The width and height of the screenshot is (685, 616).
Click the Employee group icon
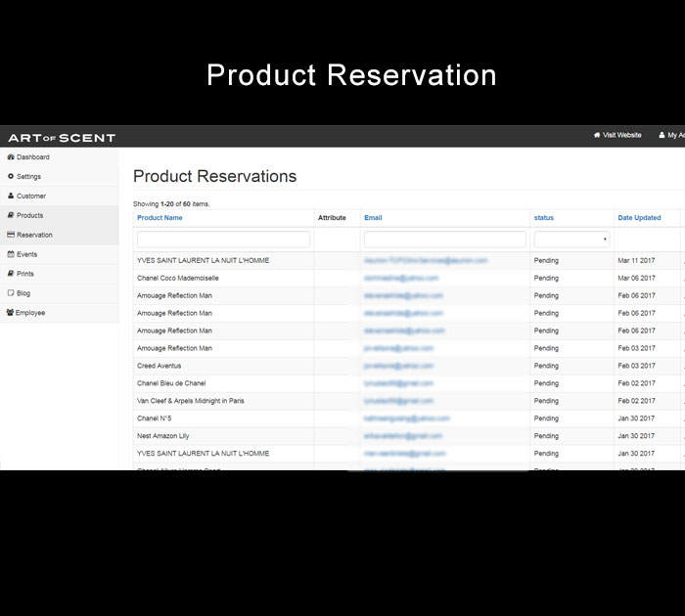(x=10, y=312)
